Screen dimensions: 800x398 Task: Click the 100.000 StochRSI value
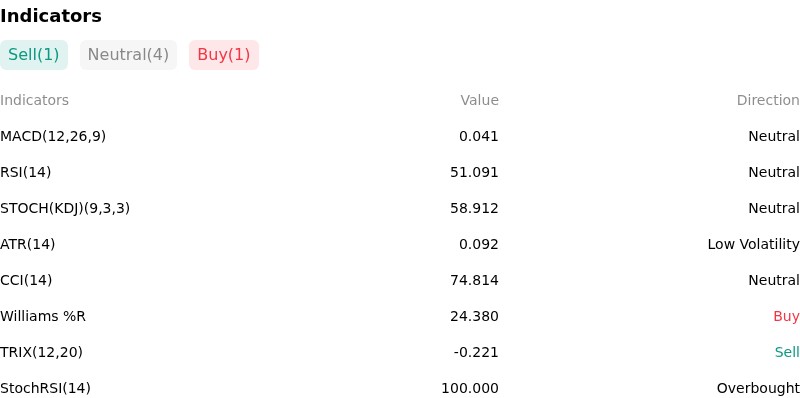coord(470,388)
